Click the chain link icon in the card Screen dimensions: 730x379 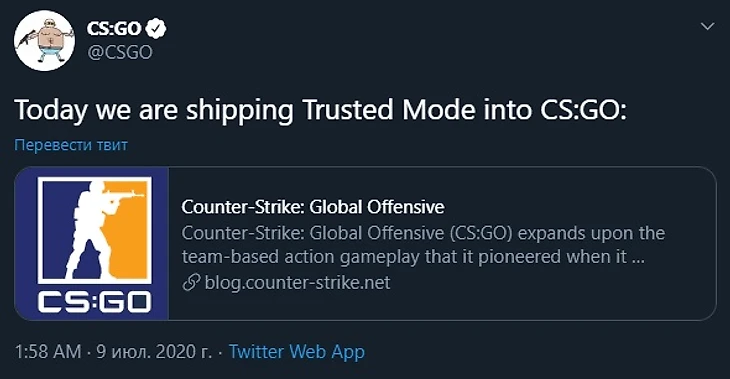click(191, 283)
